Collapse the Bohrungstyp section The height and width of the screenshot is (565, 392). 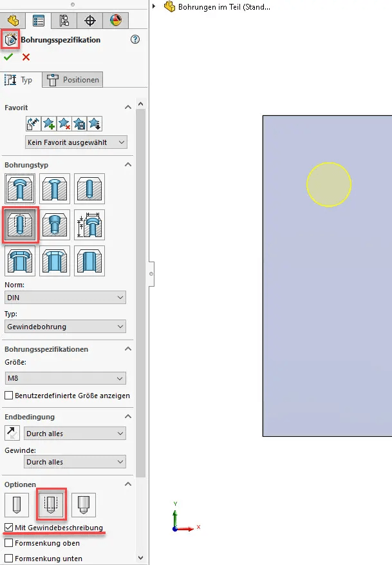click(x=128, y=165)
